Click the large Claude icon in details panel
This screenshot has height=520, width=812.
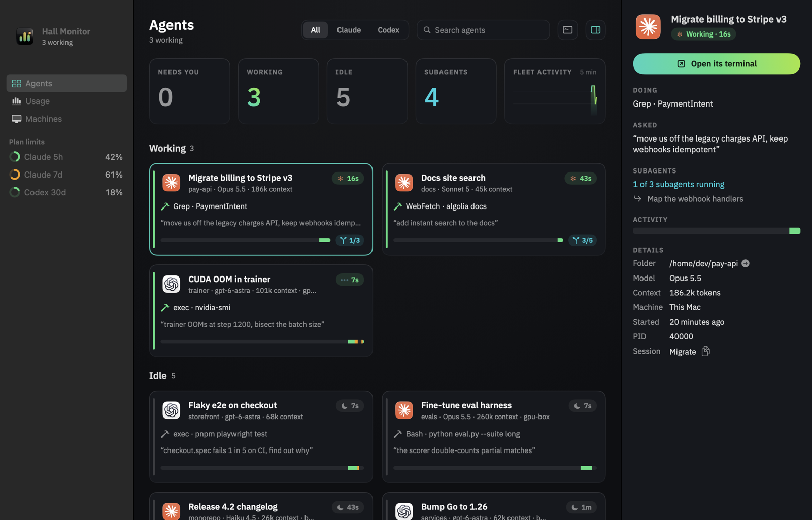point(648,26)
